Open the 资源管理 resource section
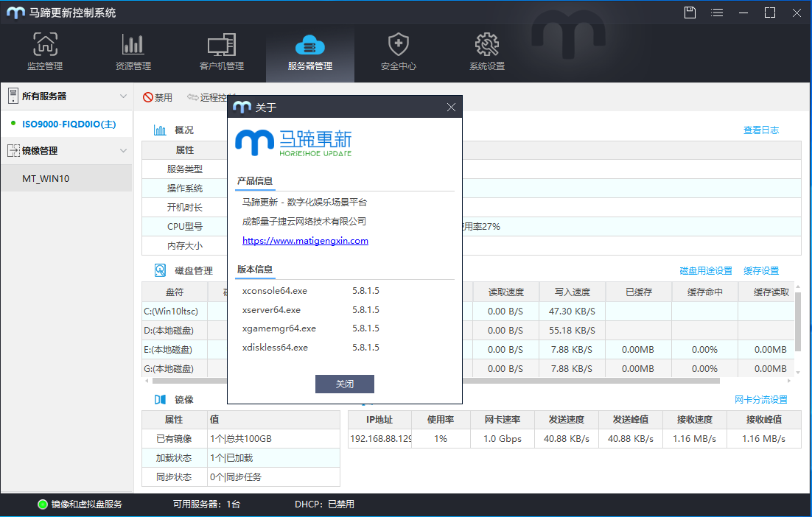Image resolution: width=812 pixels, height=517 pixels. 133,52
